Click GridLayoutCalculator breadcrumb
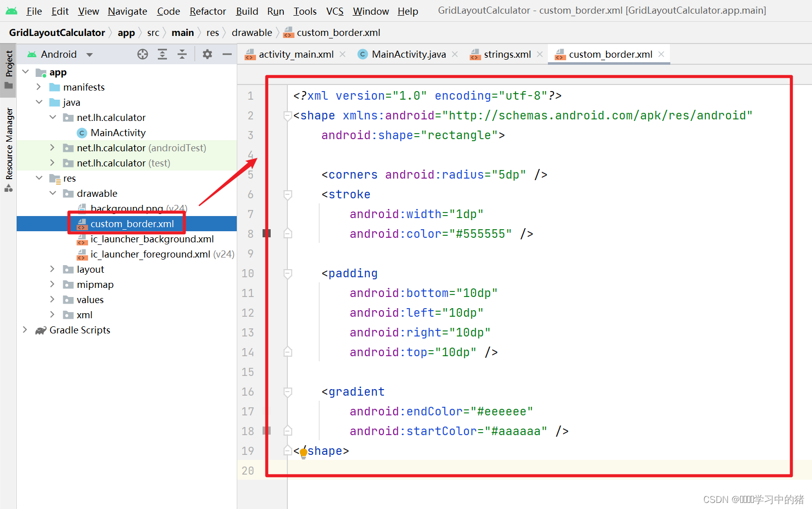Viewport: 812px width, 509px height. click(x=57, y=32)
